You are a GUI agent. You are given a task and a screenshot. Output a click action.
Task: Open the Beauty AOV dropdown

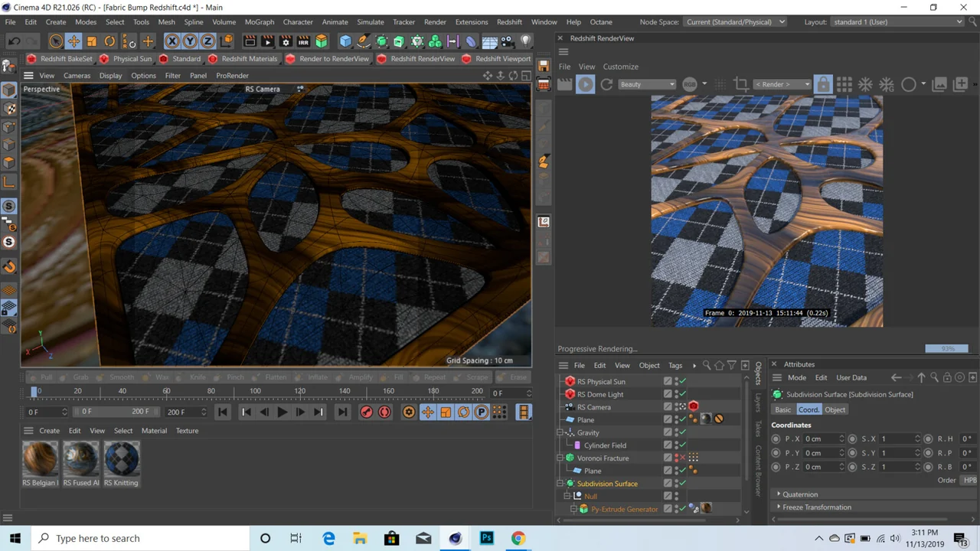click(647, 84)
